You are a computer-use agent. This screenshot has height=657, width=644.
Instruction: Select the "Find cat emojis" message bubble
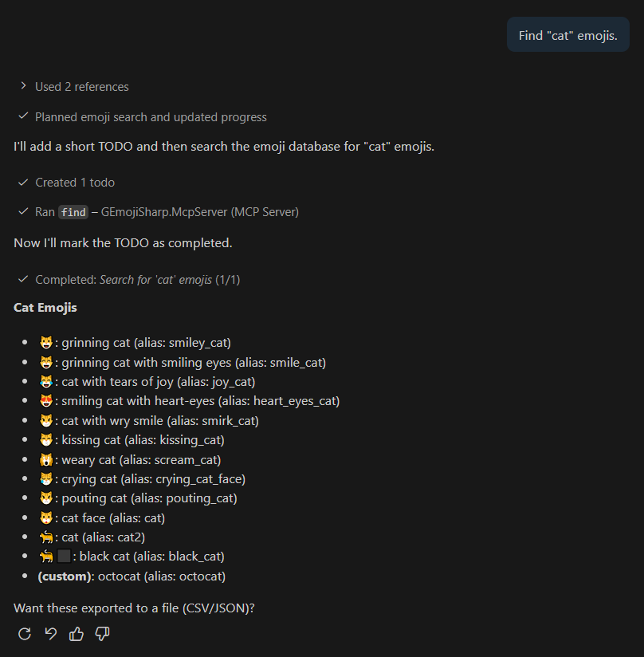(567, 34)
